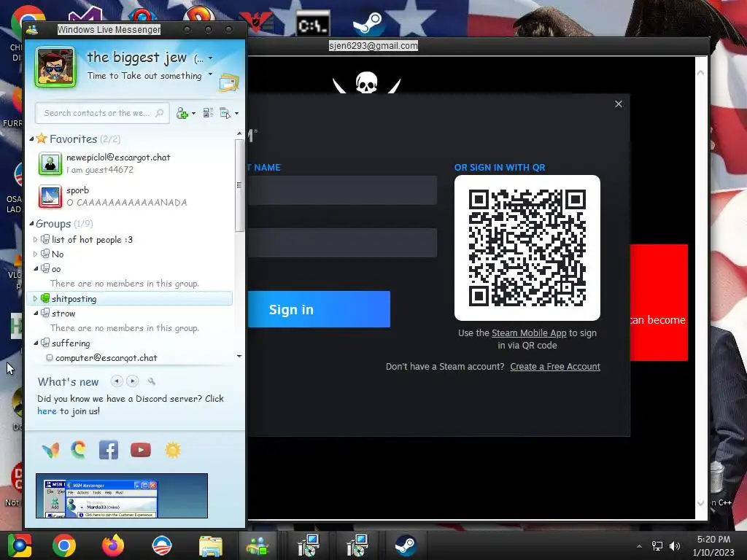This screenshot has height=560, width=747.
Task: Click the YouTube icon in Messenger
Action: click(141, 450)
